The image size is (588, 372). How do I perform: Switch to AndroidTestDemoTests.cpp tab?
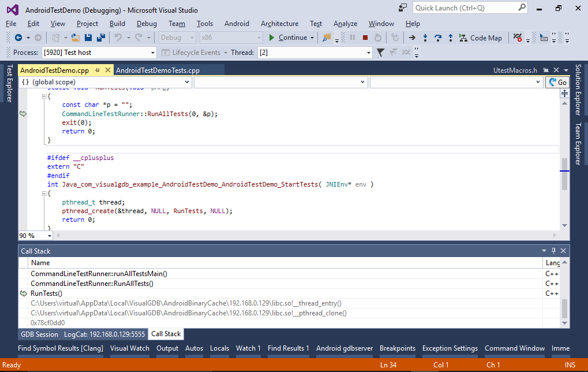click(x=158, y=70)
